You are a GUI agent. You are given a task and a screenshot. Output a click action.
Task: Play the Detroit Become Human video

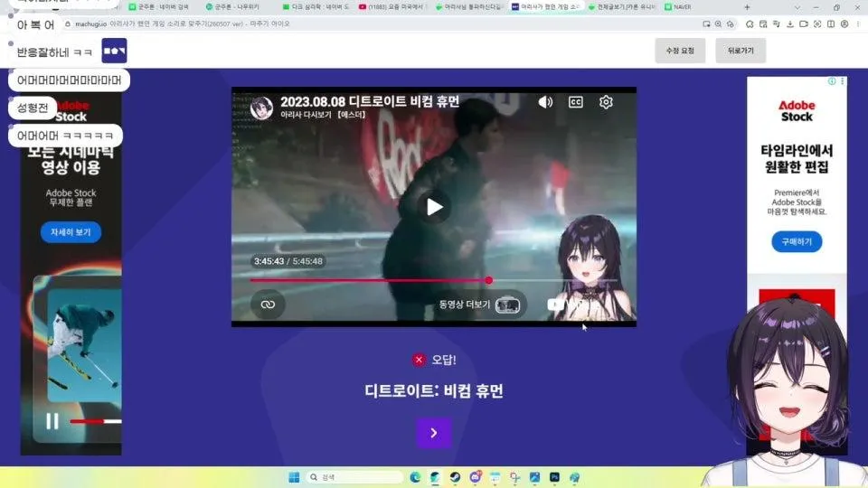click(434, 207)
